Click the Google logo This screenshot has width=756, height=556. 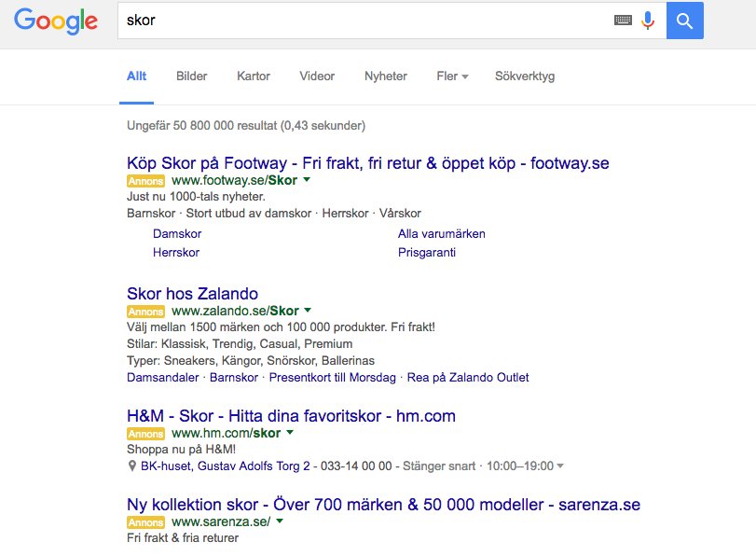click(55, 21)
